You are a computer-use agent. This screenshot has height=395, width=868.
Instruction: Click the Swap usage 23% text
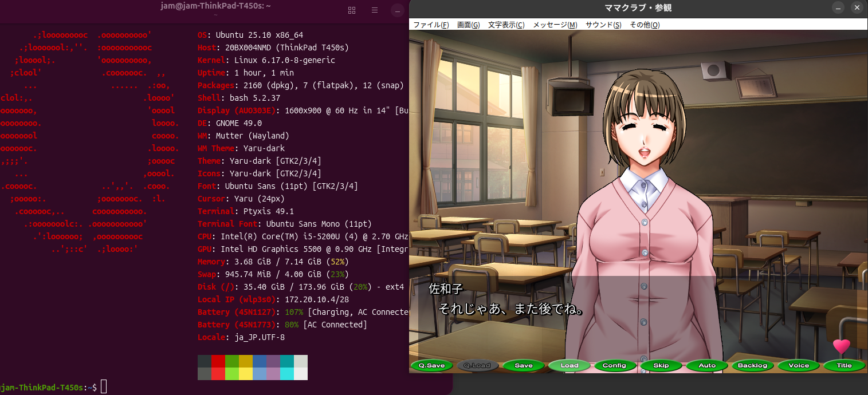tap(337, 274)
